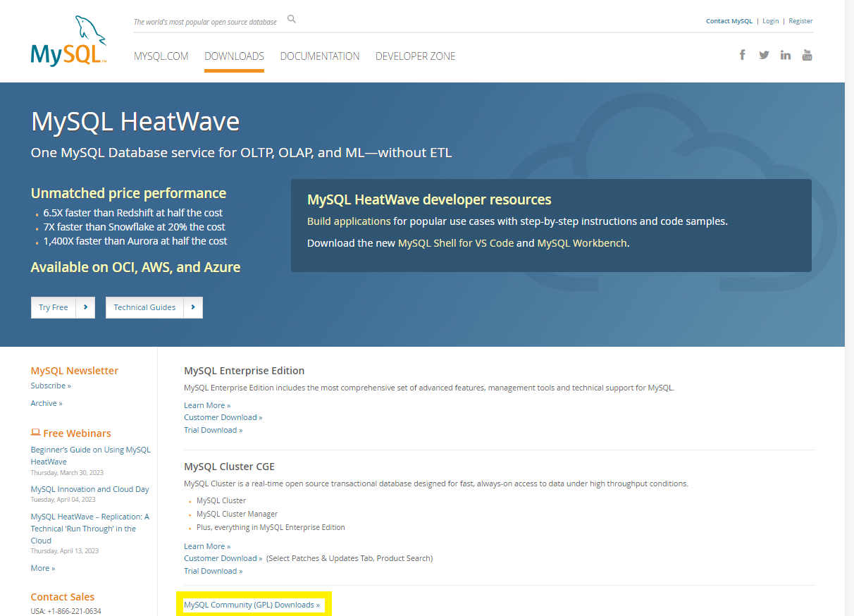Click Available on OCI, AWS, and Azure text
Image resolution: width=854 pixels, height=616 pixels.
tap(135, 267)
